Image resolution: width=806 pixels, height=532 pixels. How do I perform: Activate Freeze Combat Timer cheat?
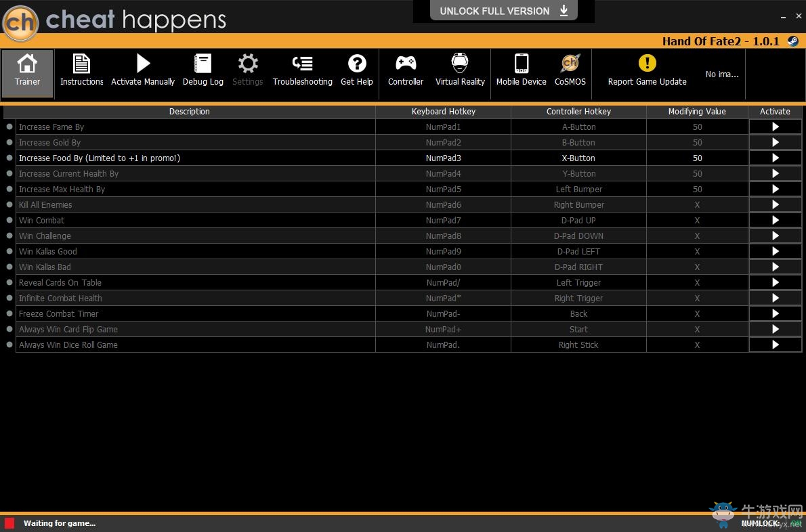pyautogui.click(x=775, y=314)
